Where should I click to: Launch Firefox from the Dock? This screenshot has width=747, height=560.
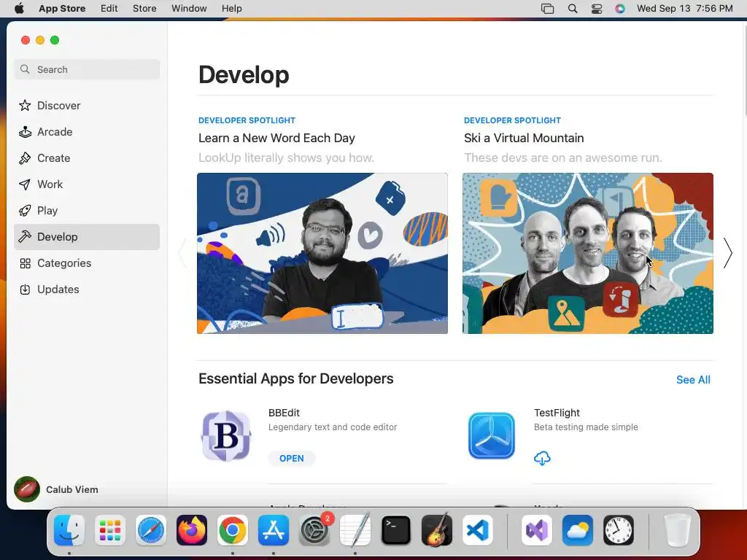pyautogui.click(x=192, y=530)
